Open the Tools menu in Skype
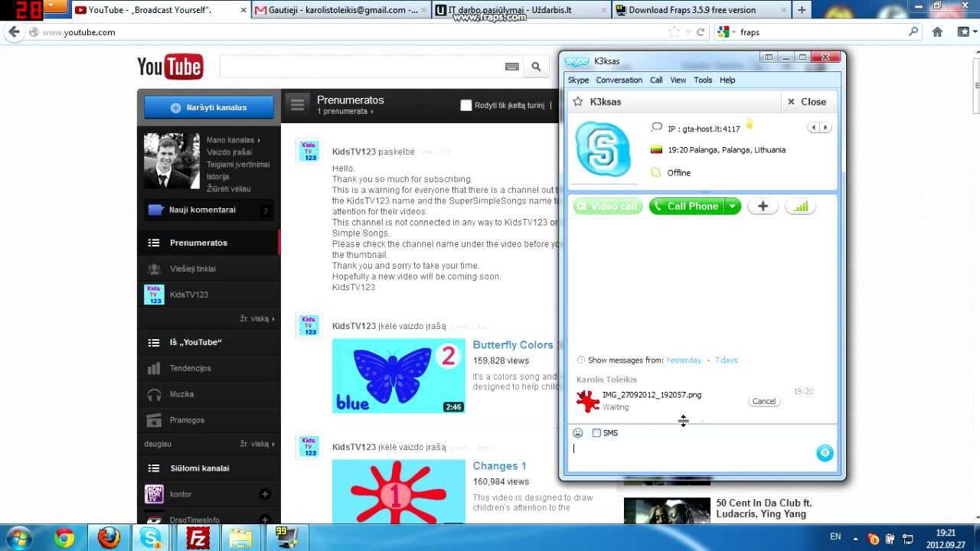980x551 pixels. 703,80
